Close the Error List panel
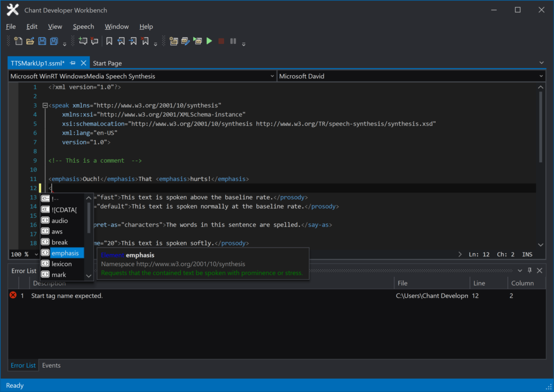Viewport: 554px width, 392px height. (539, 270)
